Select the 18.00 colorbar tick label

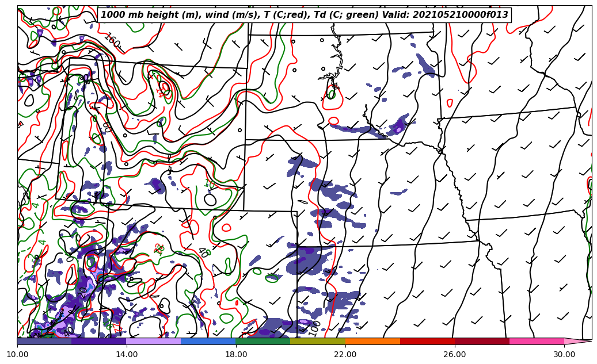point(236,354)
